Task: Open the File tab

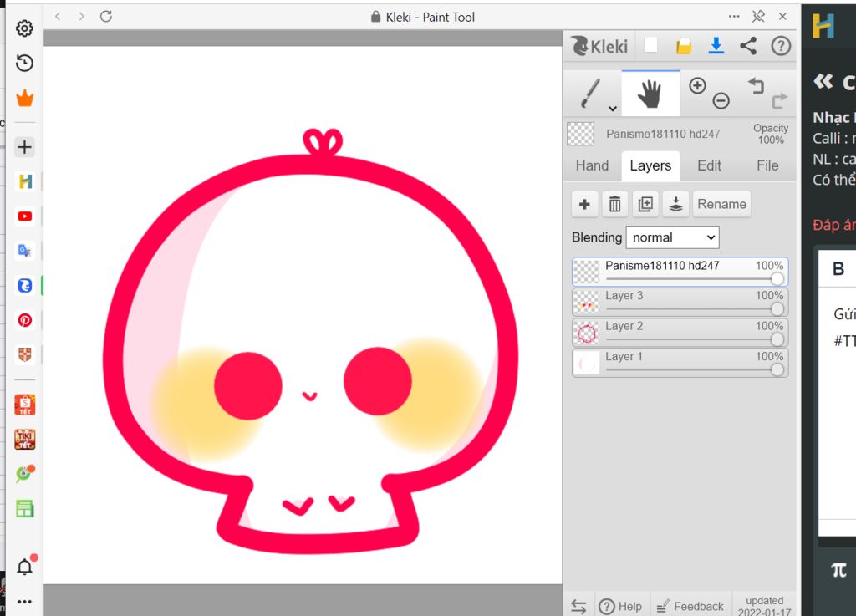Action: (767, 165)
